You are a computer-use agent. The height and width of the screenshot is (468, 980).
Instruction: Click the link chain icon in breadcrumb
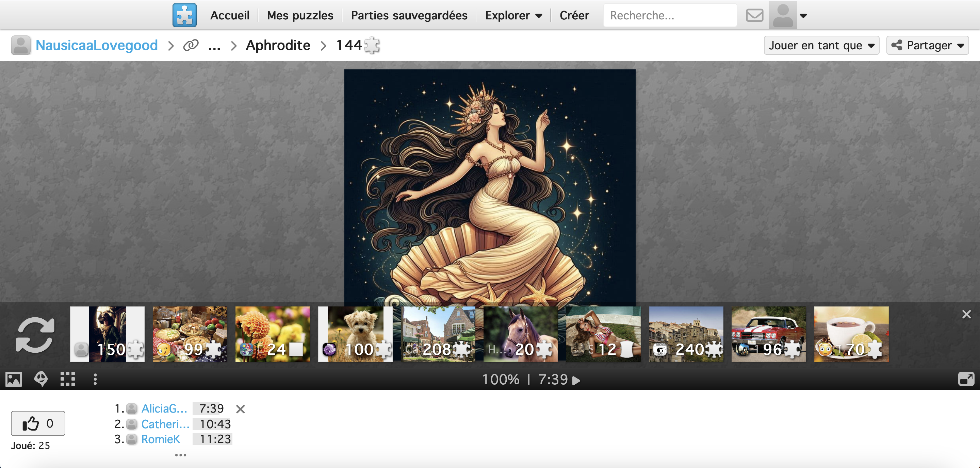point(191,45)
